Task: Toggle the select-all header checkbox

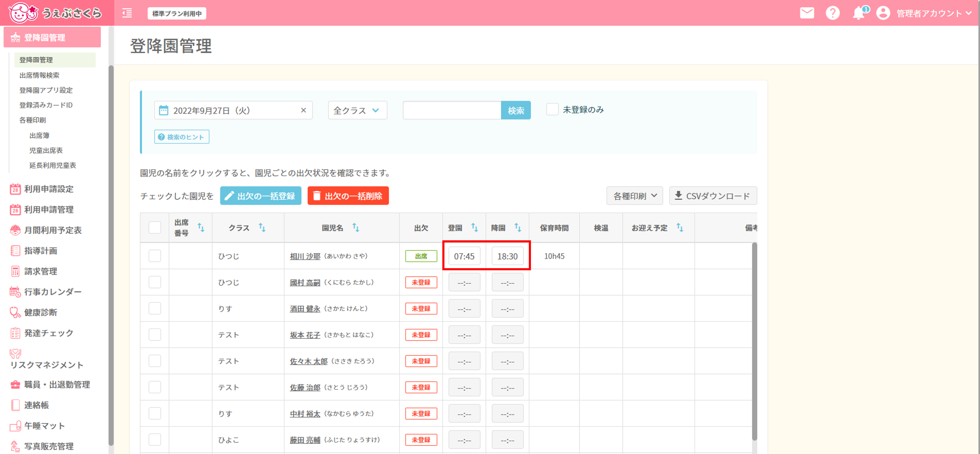Action: tap(155, 228)
